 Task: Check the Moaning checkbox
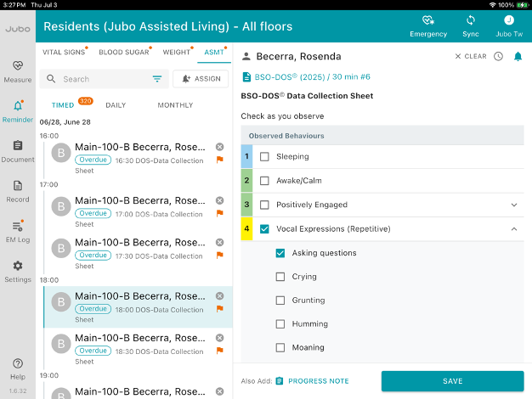pos(280,347)
